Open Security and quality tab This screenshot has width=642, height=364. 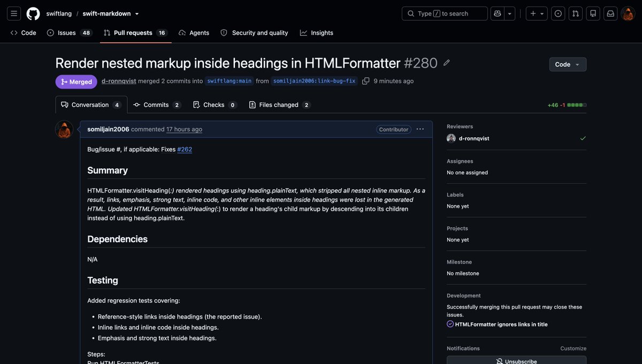254,33
